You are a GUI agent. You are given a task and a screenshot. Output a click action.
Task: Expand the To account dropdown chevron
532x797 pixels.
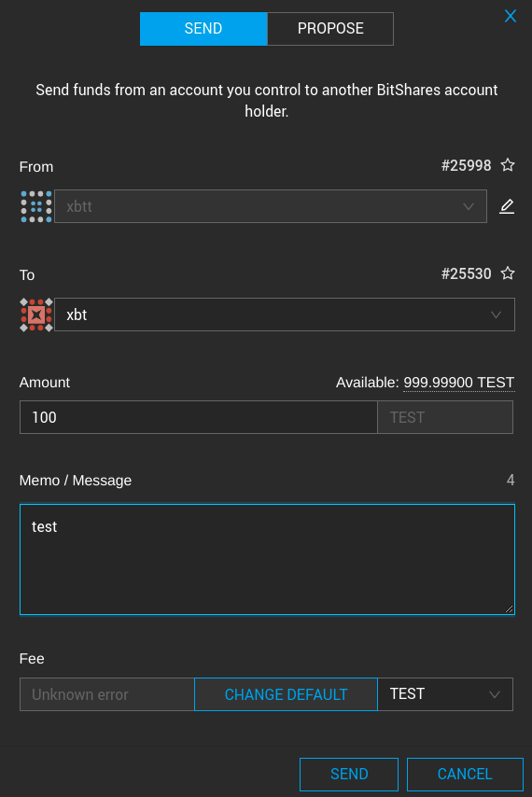click(496, 315)
